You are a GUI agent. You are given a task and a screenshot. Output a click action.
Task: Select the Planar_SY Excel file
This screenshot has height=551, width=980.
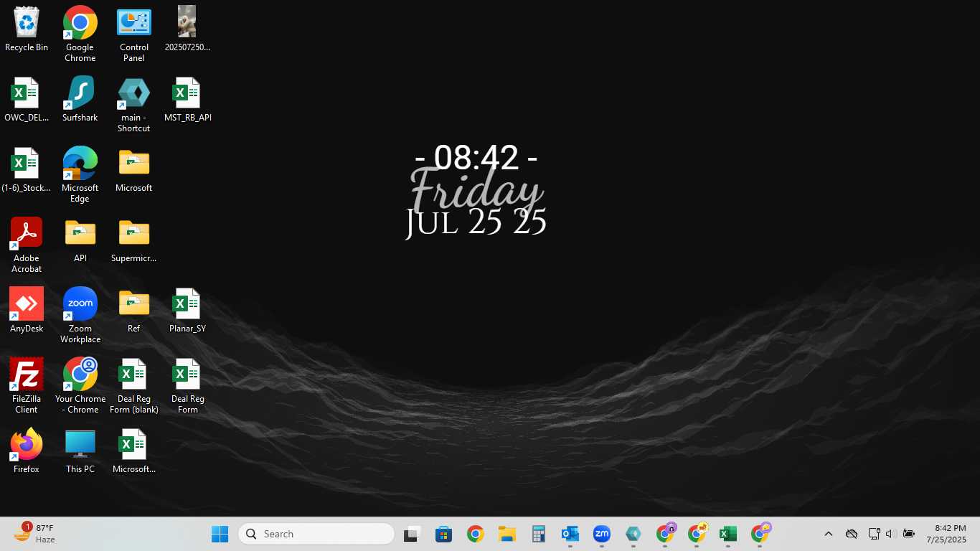[x=187, y=311]
